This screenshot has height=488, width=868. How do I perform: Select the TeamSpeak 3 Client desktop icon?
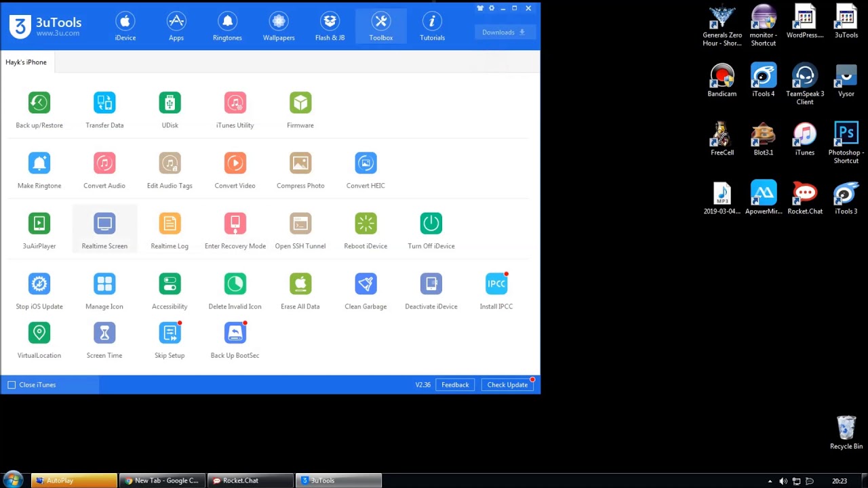point(805,85)
